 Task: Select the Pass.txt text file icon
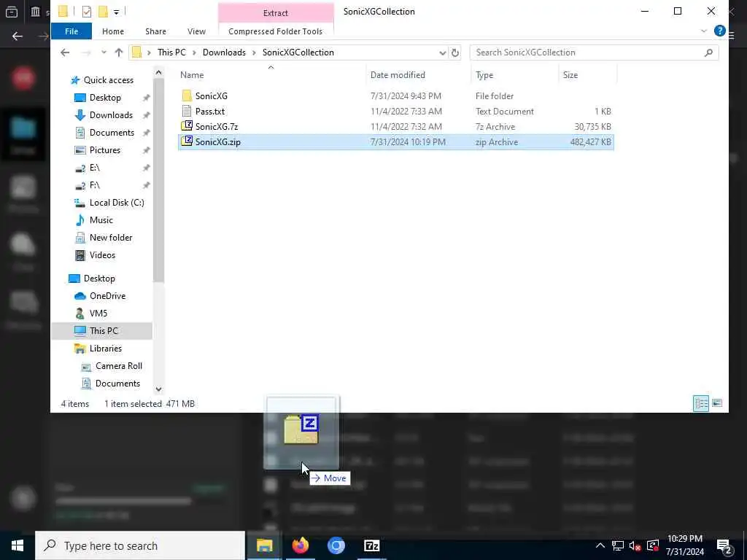pyautogui.click(x=187, y=111)
